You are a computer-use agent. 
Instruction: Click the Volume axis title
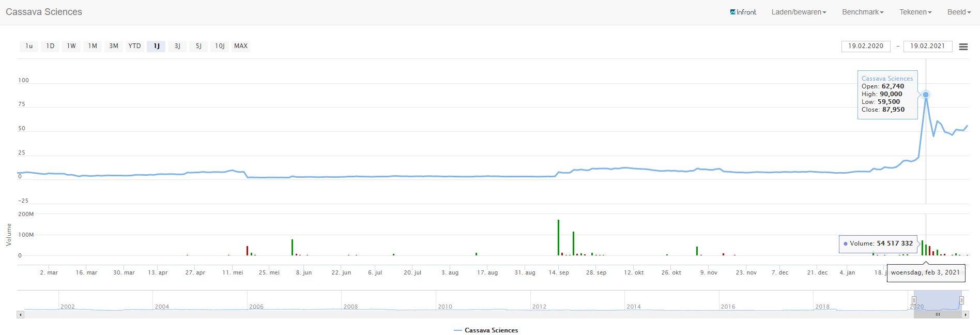click(x=9, y=235)
